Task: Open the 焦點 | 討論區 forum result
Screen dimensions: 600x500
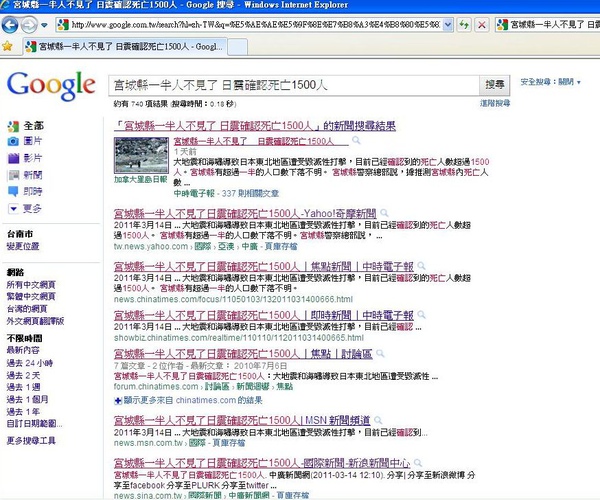Action: 243,354
